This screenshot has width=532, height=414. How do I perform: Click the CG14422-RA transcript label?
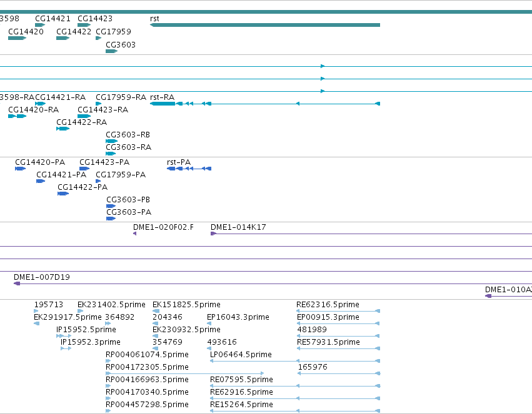click(x=81, y=122)
